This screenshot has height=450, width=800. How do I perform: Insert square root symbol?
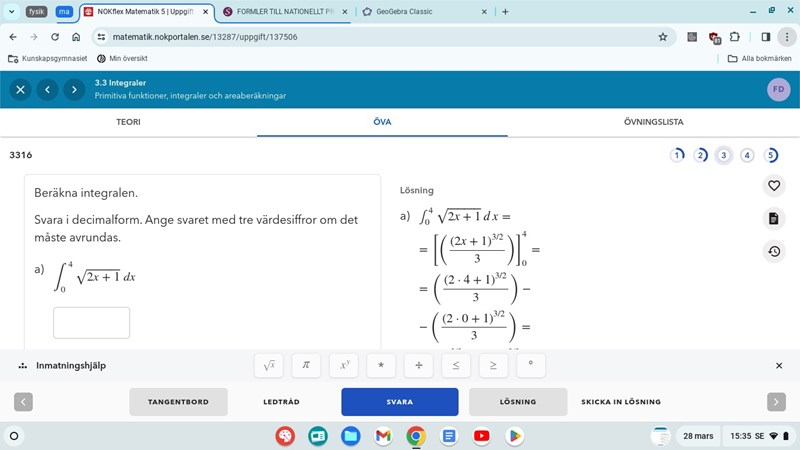(268, 366)
